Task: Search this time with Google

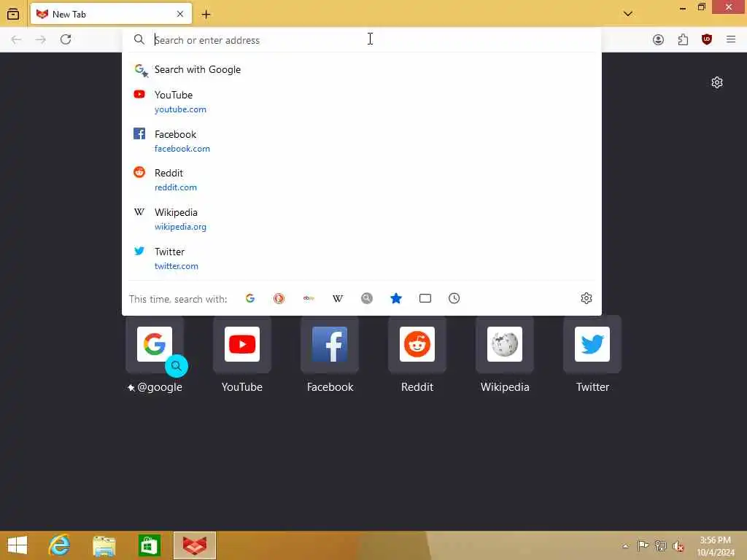Action: [250, 298]
